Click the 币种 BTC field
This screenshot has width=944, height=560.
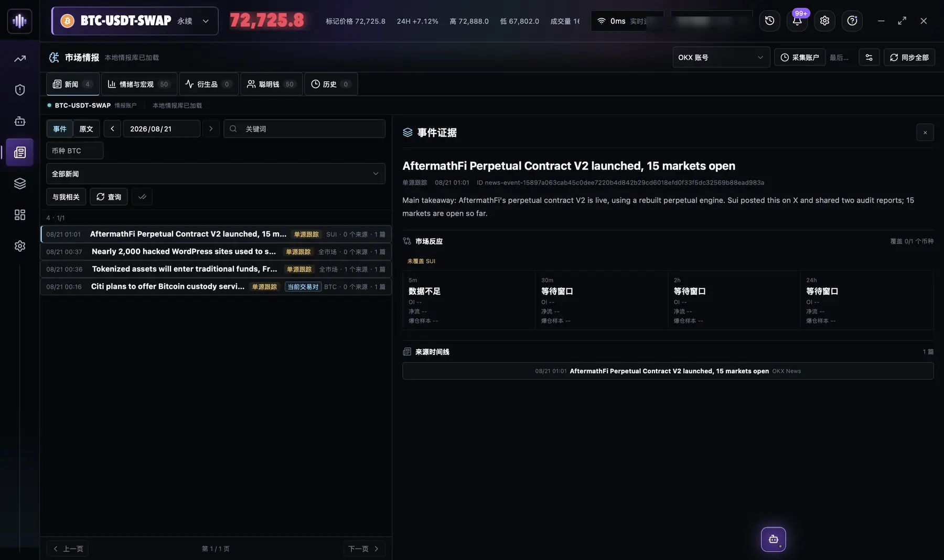tap(75, 150)
